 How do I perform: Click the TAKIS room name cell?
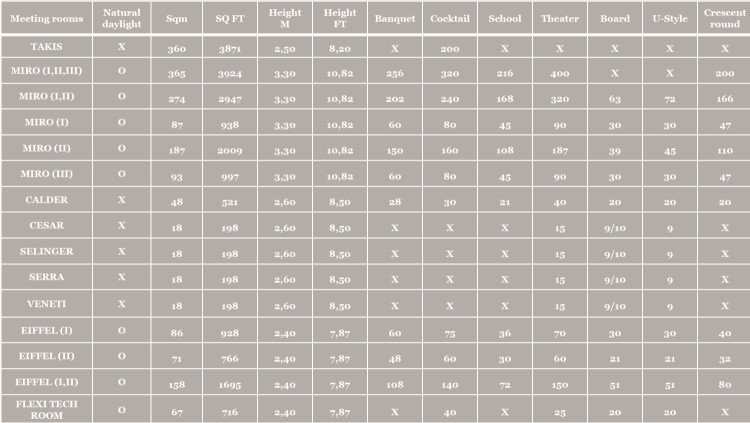point(46,47)
